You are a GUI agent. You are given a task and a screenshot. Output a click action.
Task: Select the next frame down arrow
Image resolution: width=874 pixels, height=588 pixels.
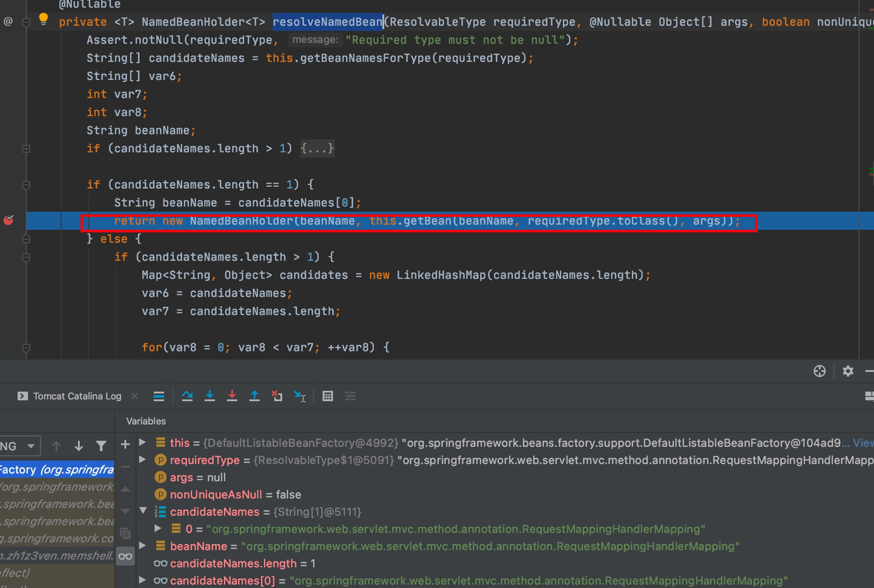pyautogui.click(x=79, y=446)
